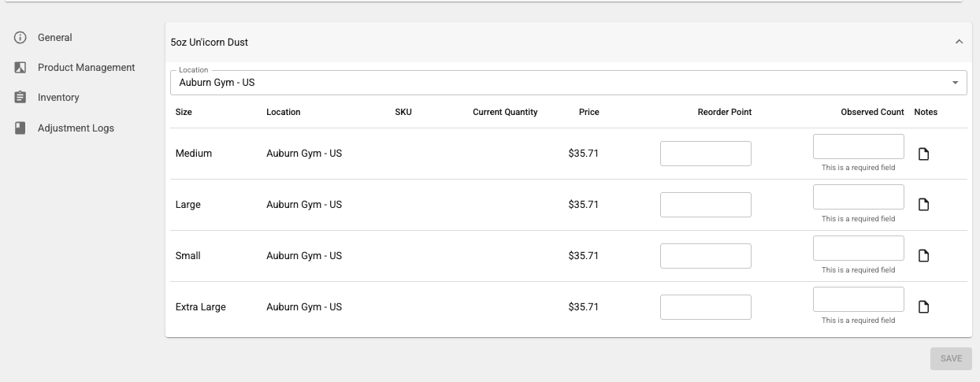Select Observed Count field for Extra Large
This screenshot has height=382, width=980.
pos(858,299)
